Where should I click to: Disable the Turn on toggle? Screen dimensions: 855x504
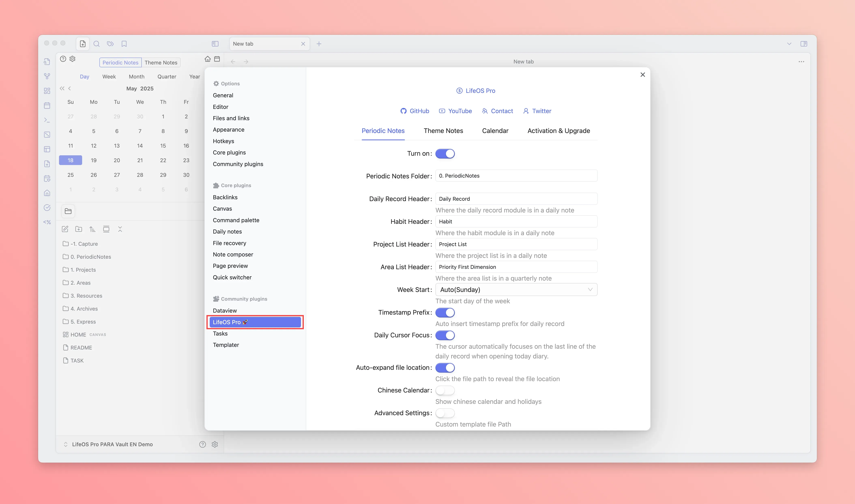tap(445, 153)
